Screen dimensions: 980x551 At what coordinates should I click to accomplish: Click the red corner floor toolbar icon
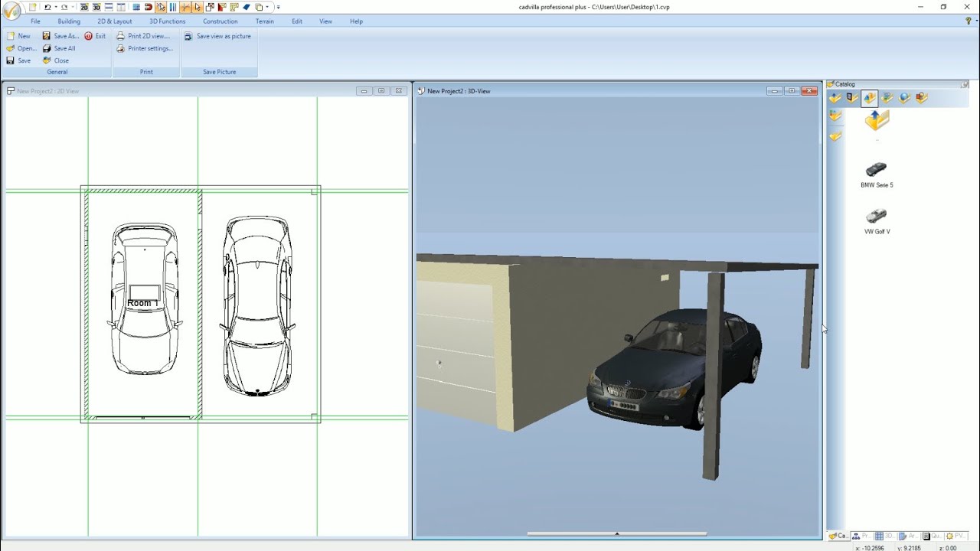(222, 7)
